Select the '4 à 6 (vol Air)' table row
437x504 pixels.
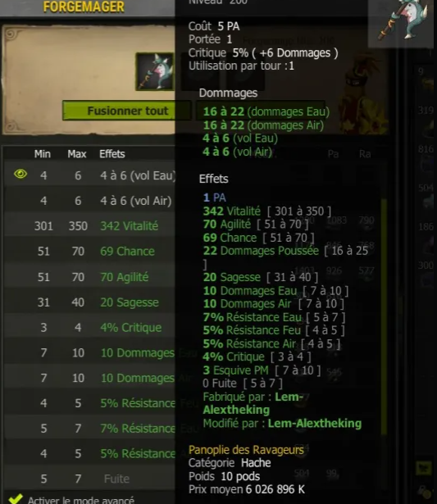[x=89, y=201]
